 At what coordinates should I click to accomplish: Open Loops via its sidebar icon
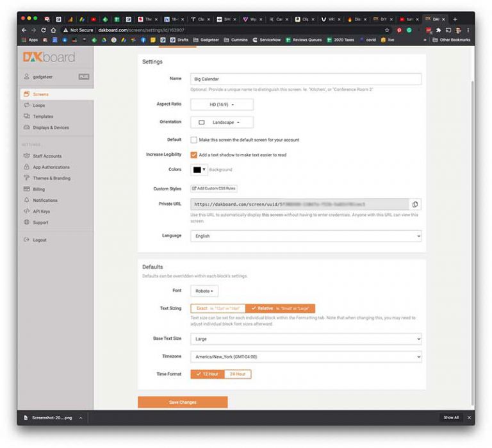[x=26, y=105]
